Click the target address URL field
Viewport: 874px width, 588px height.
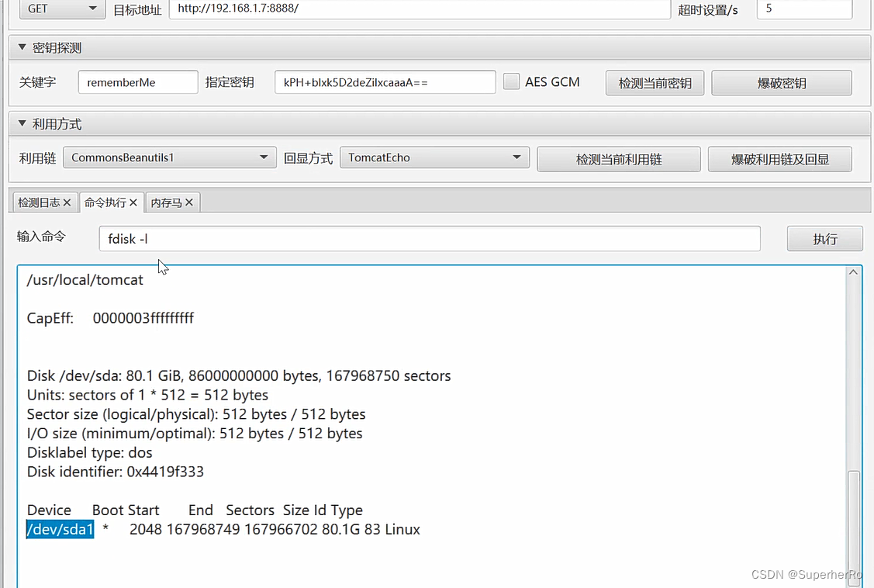pos(419,9)
